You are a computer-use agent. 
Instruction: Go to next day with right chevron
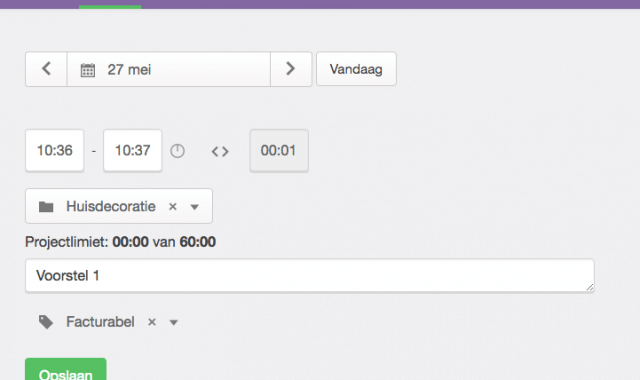(x=291, y=69)
